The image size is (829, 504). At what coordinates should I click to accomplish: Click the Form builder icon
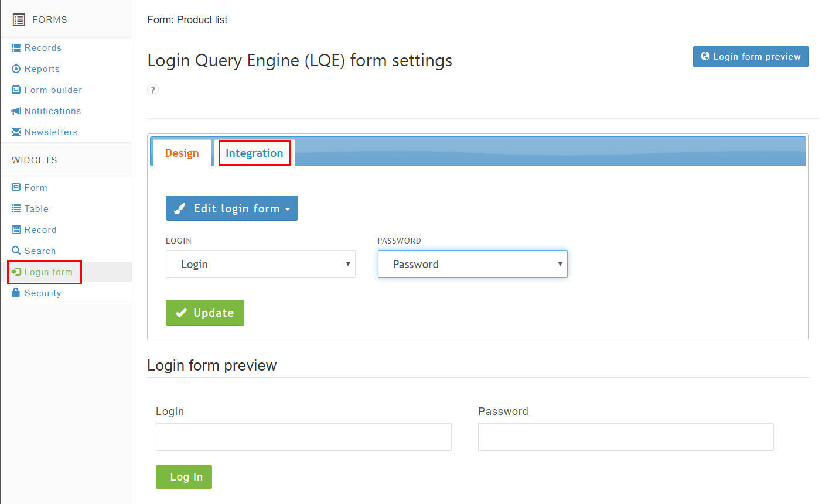16,90
